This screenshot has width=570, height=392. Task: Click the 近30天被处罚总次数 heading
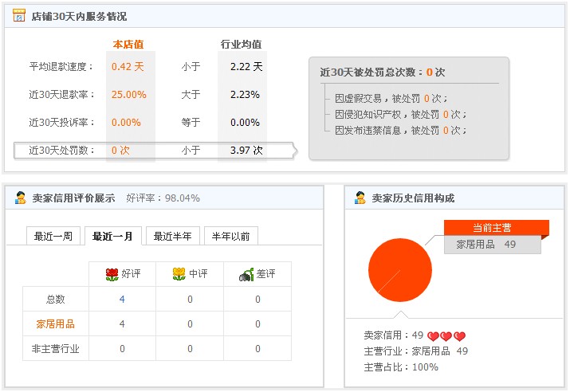tap(382, 72)
